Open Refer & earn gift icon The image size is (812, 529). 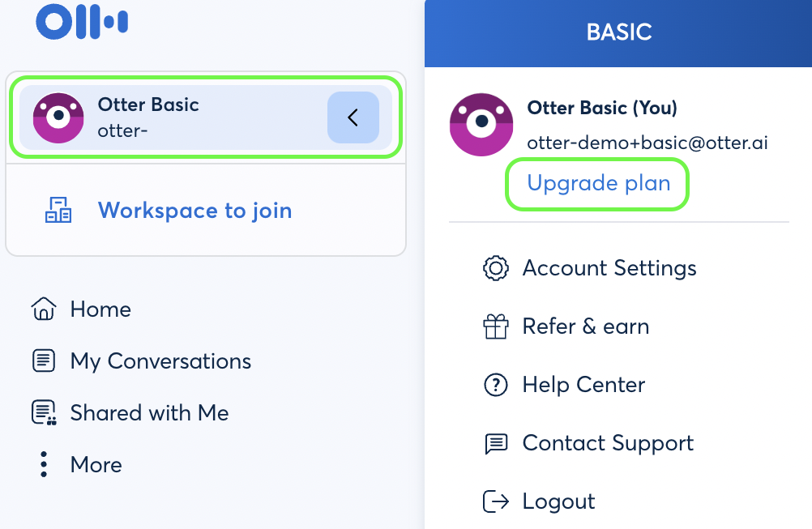496,326
